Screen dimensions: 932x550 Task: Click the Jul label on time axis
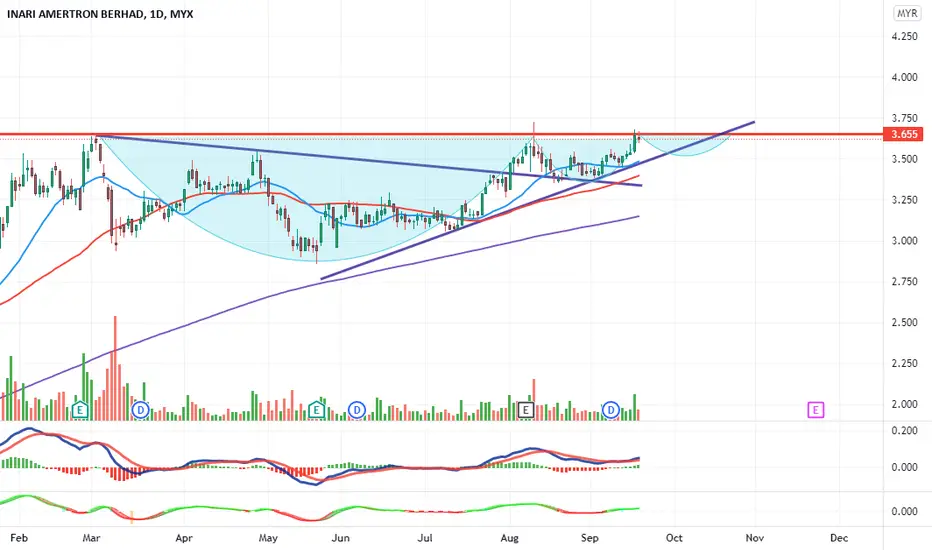(424, 538)
